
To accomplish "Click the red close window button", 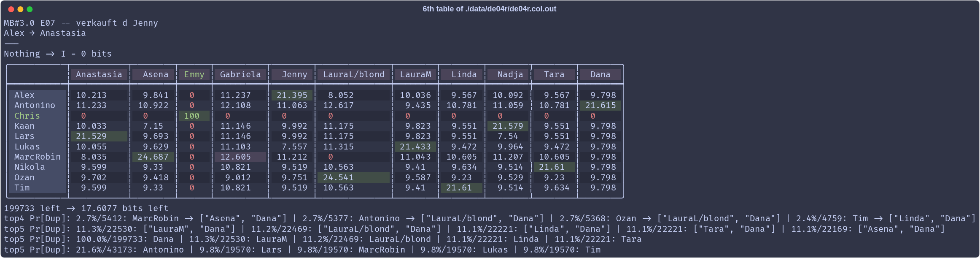I will click(x=11, y=9).
